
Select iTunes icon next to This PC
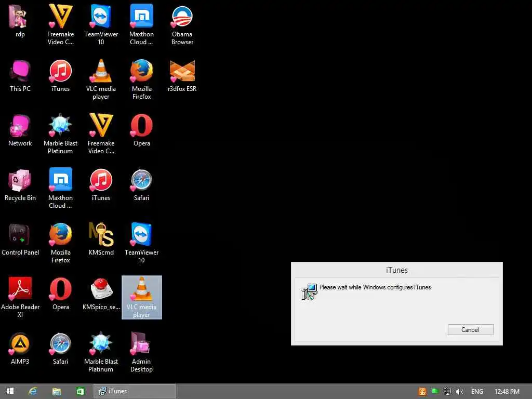[x=60, y=76]
